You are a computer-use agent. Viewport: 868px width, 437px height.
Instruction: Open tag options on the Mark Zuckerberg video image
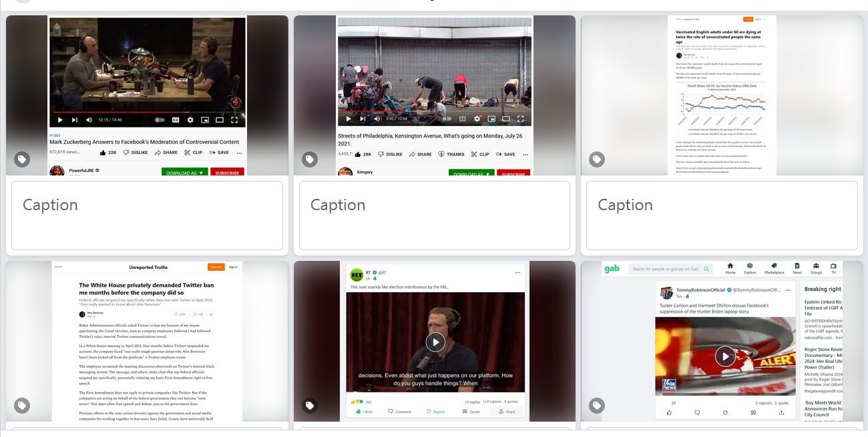tap(22, 159)
